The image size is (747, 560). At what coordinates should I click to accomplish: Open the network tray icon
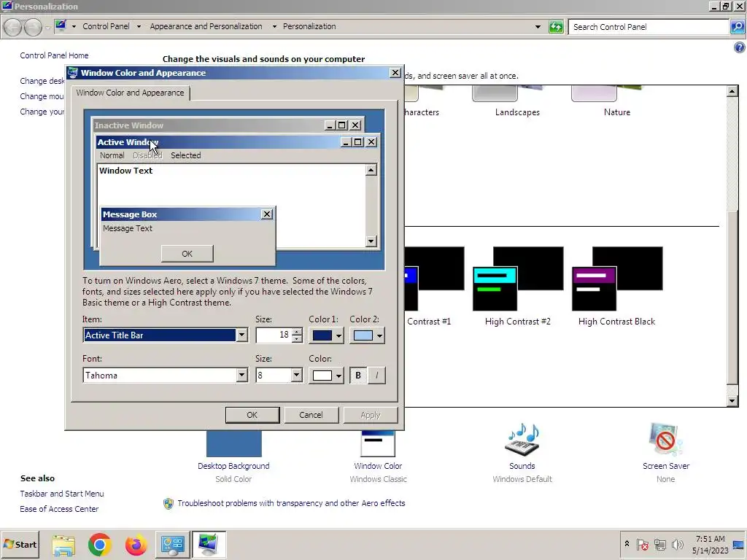659,544
